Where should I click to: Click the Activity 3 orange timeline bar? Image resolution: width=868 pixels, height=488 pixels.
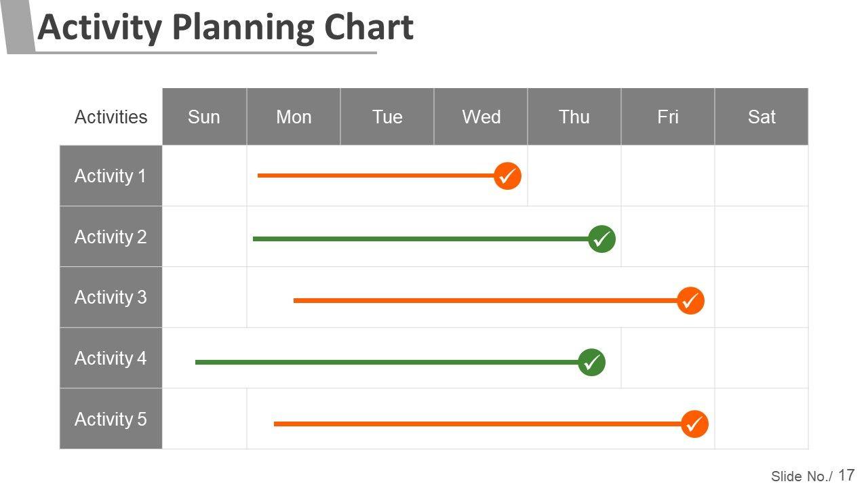tap(485, 300)
